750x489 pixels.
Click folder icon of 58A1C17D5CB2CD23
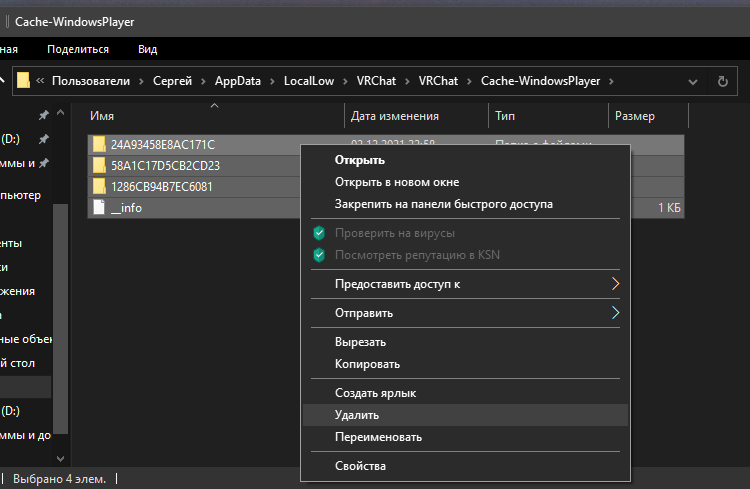coord(99,165)
